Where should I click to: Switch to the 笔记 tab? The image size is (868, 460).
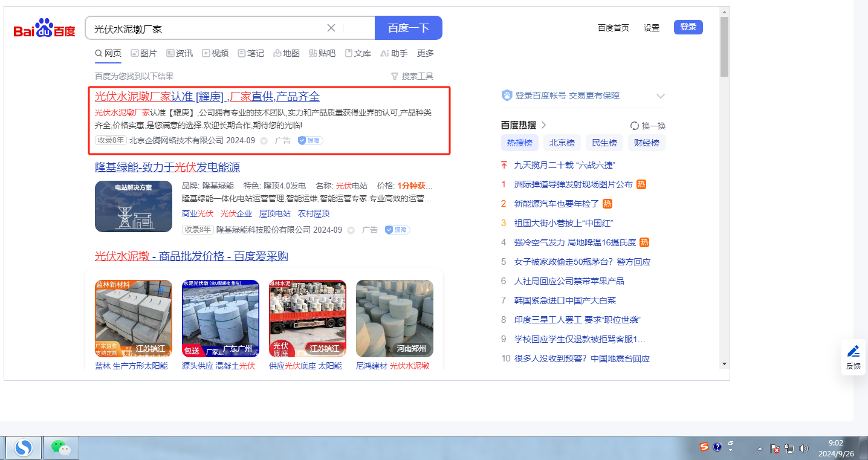251,53
